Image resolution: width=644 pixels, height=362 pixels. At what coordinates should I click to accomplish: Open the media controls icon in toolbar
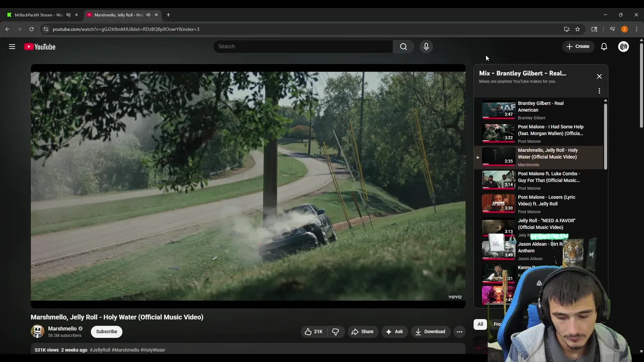(x=612, y=29)
